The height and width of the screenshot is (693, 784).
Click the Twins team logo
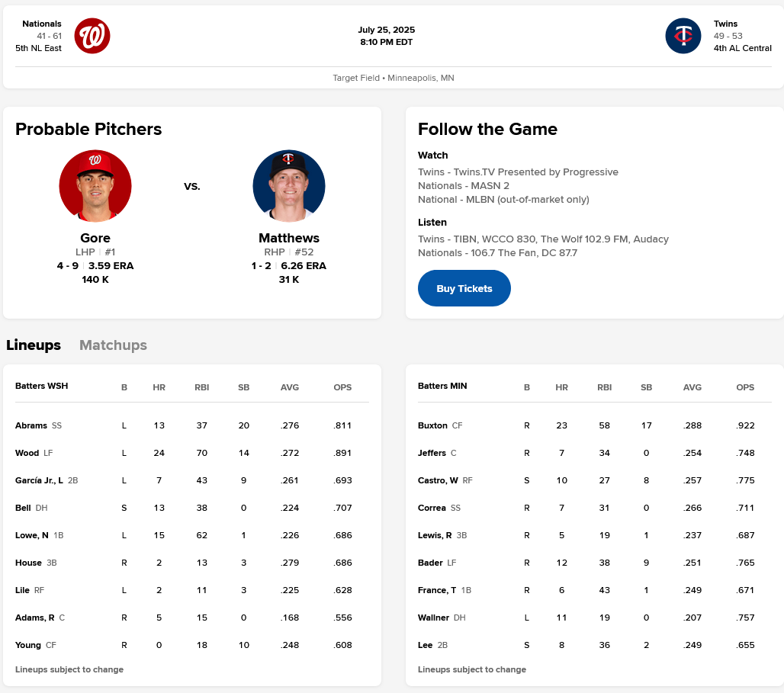pyautogui.click(x=683, y=36)
